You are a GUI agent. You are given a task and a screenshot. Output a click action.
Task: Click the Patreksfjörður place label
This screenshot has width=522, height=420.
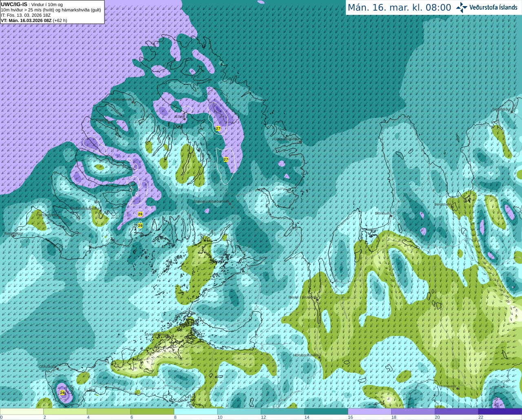point(48,214)
